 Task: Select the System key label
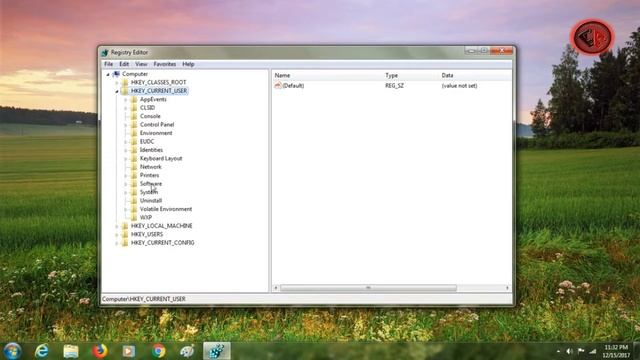[149, 192]
